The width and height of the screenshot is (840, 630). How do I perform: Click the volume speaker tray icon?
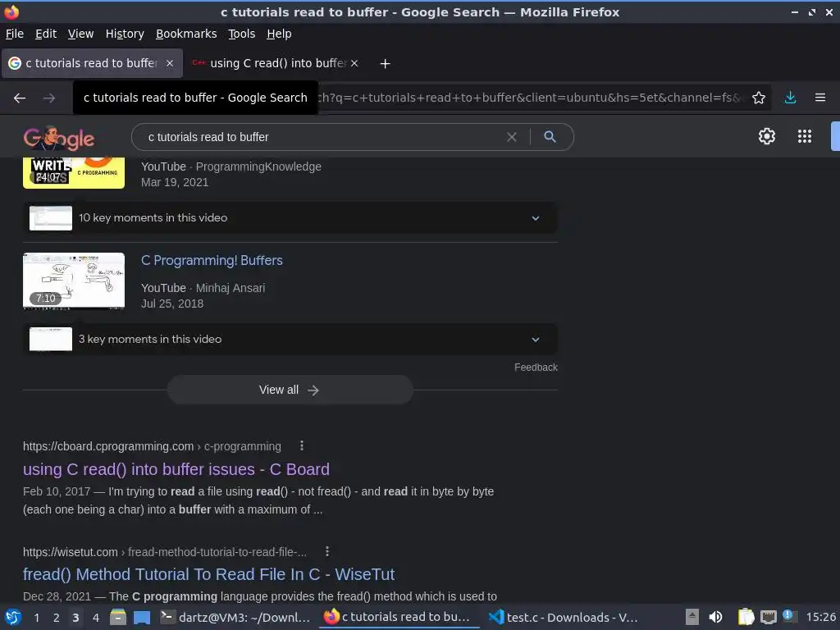(x=715, y=617)
